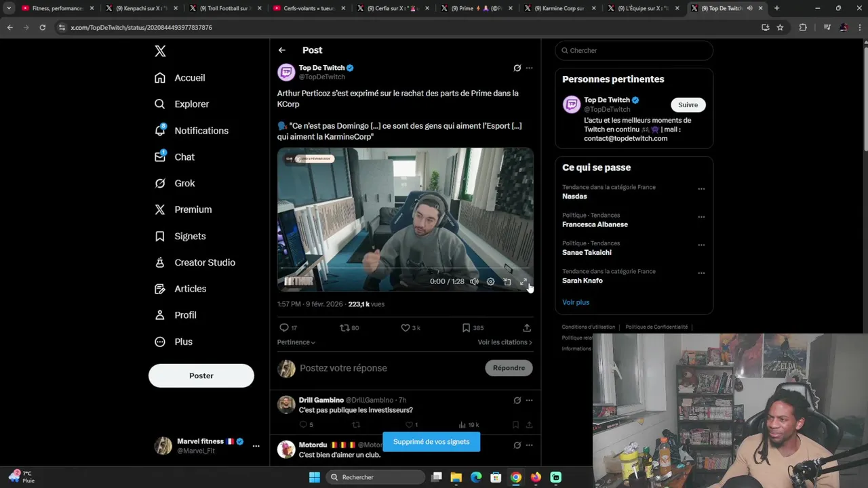Click Voir plus under trends
This screenshot has height=488, width=868.
coord(576,302)
